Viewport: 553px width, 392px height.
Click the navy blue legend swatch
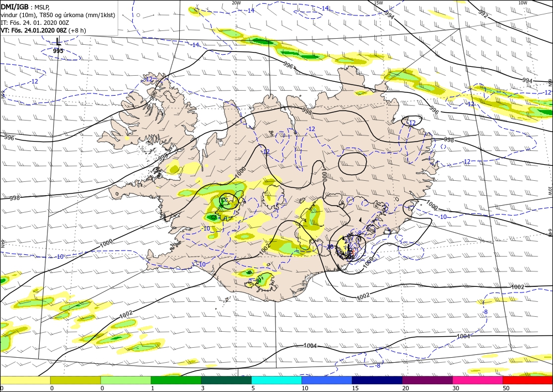point(377,380)
